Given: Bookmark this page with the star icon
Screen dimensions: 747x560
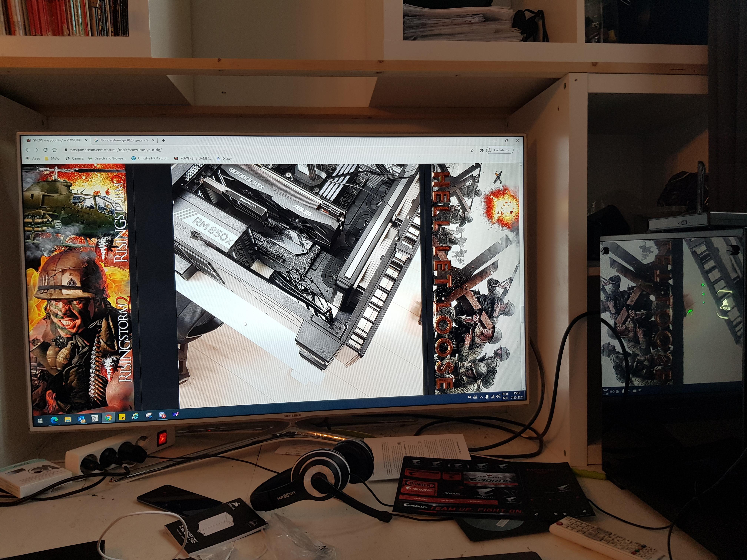Looking at the screenshot, I should [472, 150].
